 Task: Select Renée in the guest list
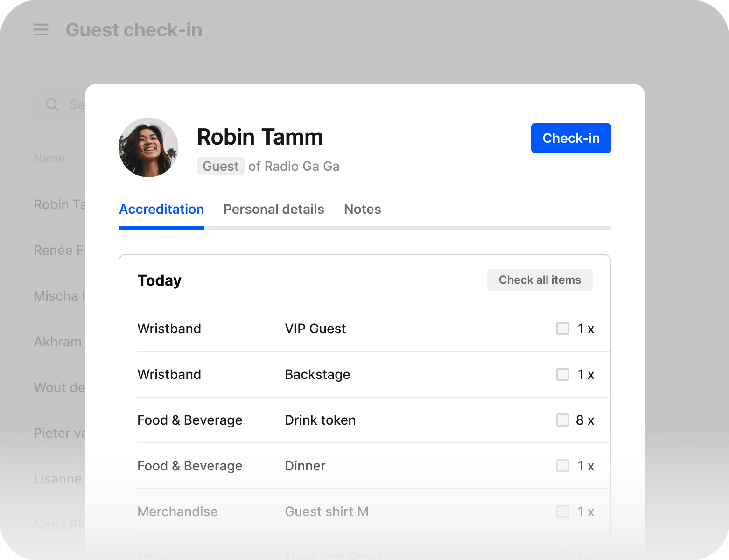tap(58, 251)
